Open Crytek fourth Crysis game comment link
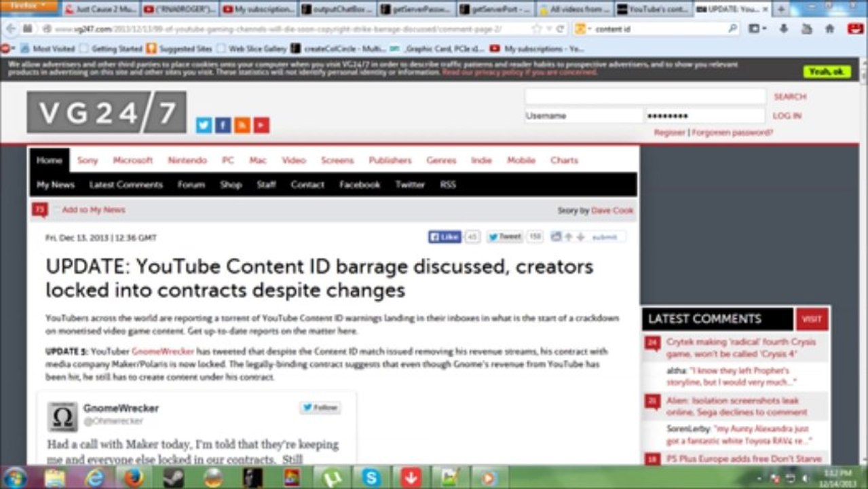 (741, 348)
